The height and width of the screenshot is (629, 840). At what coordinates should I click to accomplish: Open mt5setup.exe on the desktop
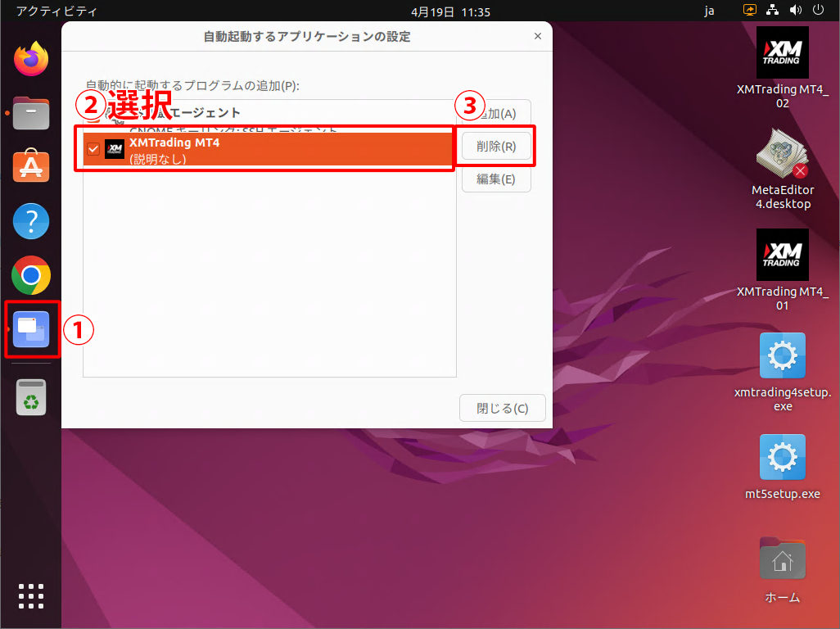(782, 457)
